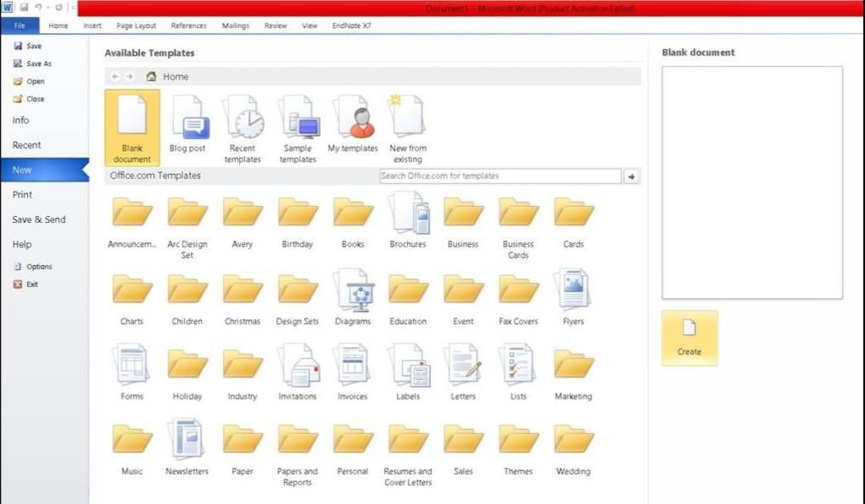Select the Blank document template
The height and width of the screenshot is (504, 865).
pos(132,128)
